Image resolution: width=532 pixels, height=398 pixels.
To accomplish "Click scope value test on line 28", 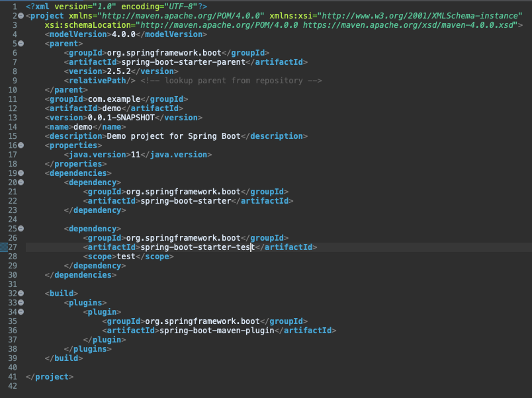I will click(x=126, y=257).
